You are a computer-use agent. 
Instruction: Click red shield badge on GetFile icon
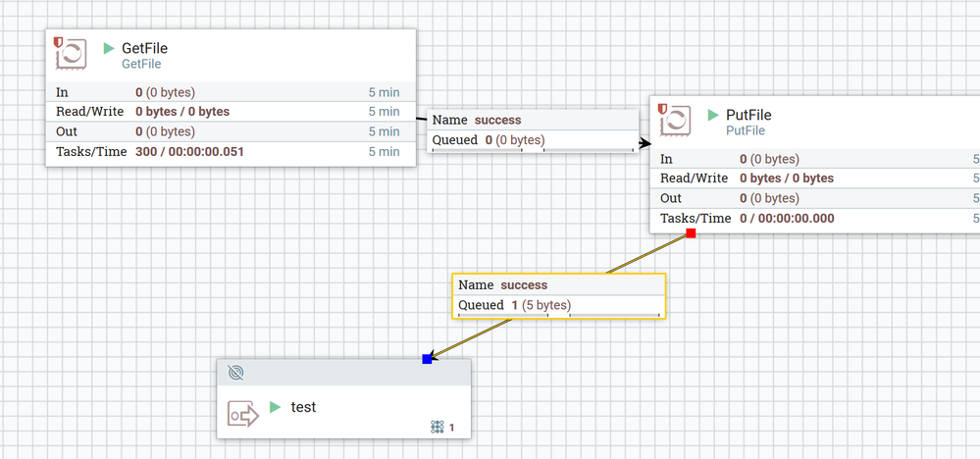(x=58, y=42)
